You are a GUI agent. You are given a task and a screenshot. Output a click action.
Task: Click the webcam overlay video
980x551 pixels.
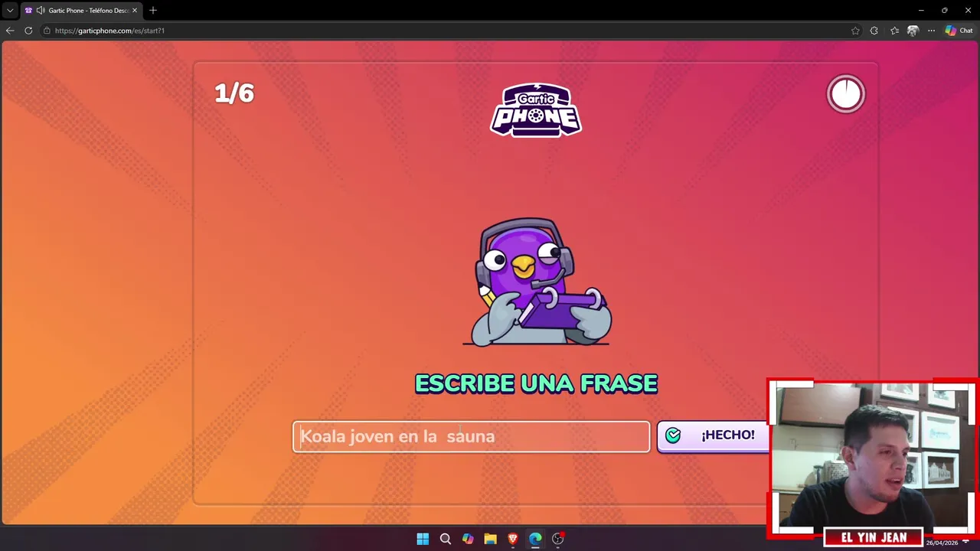point(873,458)
